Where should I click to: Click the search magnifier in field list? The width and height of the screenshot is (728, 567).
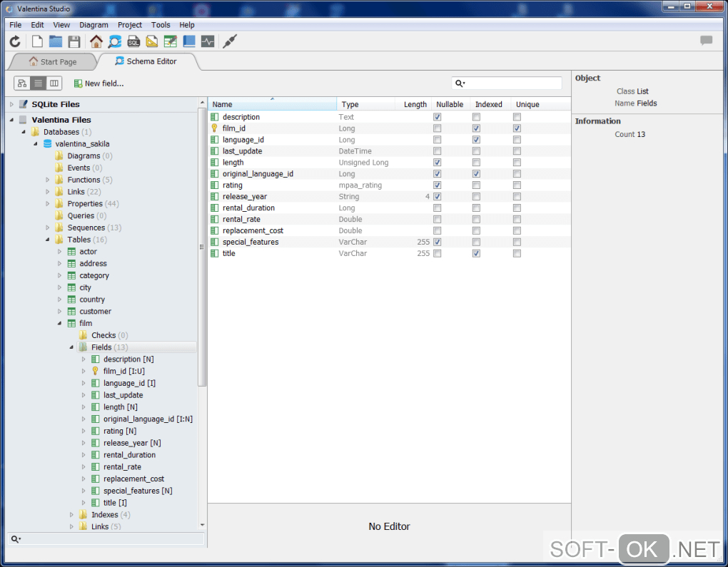click(460, 83)
